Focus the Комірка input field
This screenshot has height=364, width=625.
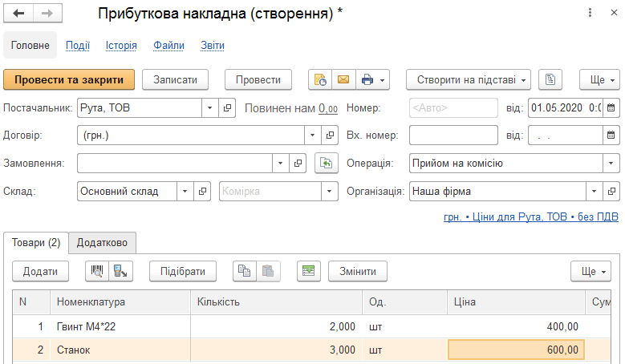click(x=270, y=191)
